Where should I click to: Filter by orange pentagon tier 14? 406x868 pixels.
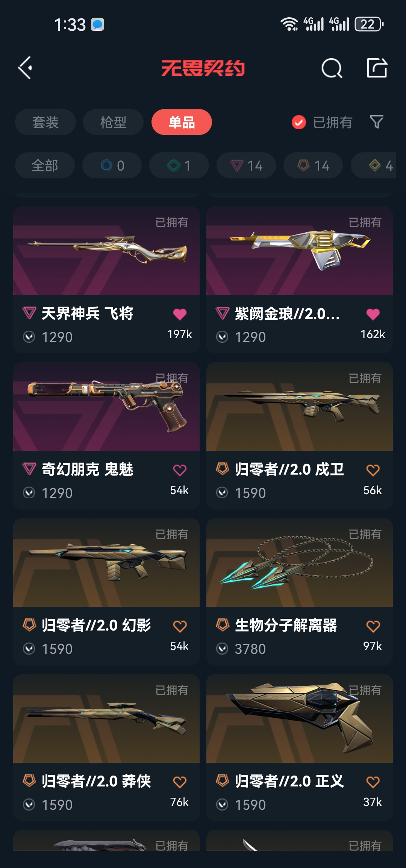(313, 165)
